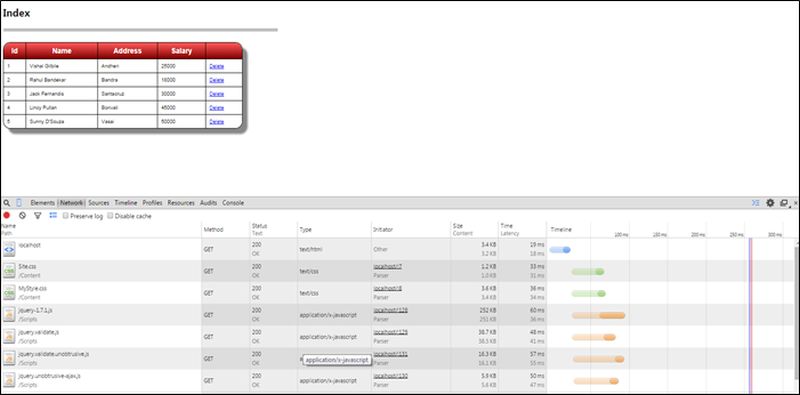The height and width of the screenshot is (395, 800).
Task: Click the vertical load event marker line
Action: tap(751, 315)
